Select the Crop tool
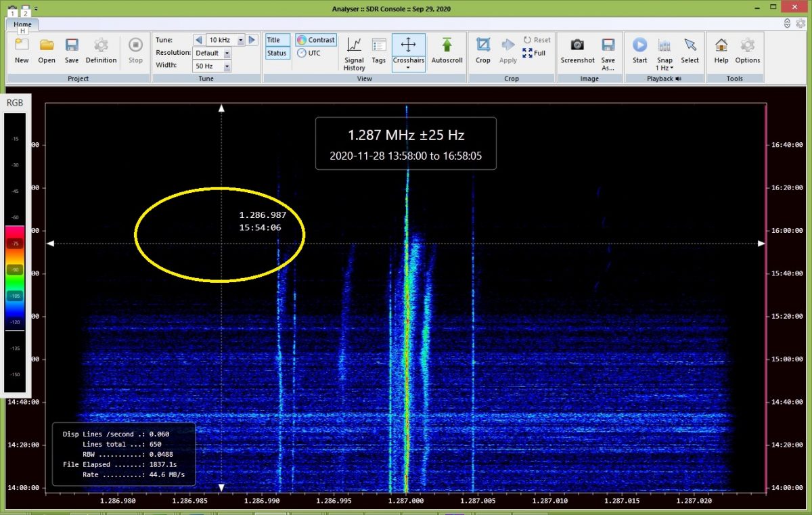This screenshot has height=515, width=812. [483, 52]
